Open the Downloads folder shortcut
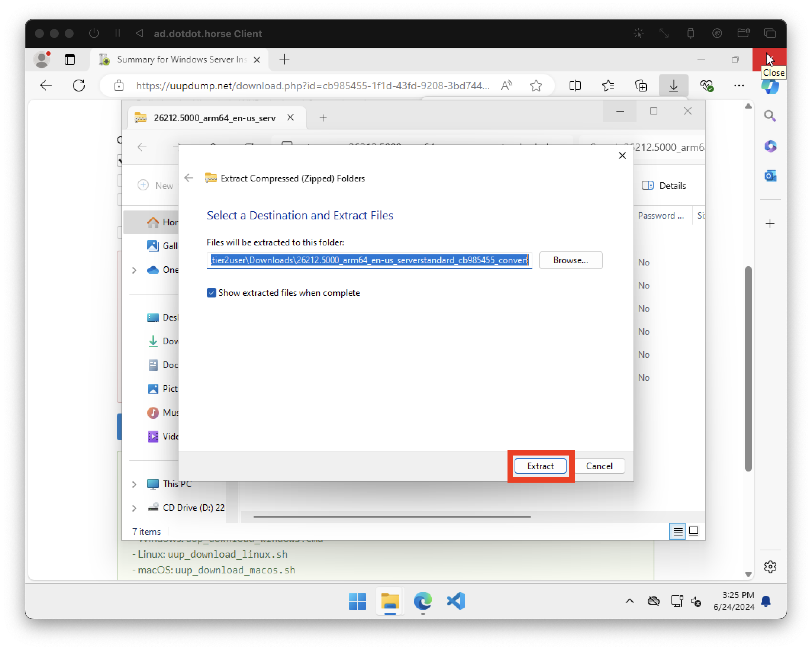812x650 pixels. 162,341
